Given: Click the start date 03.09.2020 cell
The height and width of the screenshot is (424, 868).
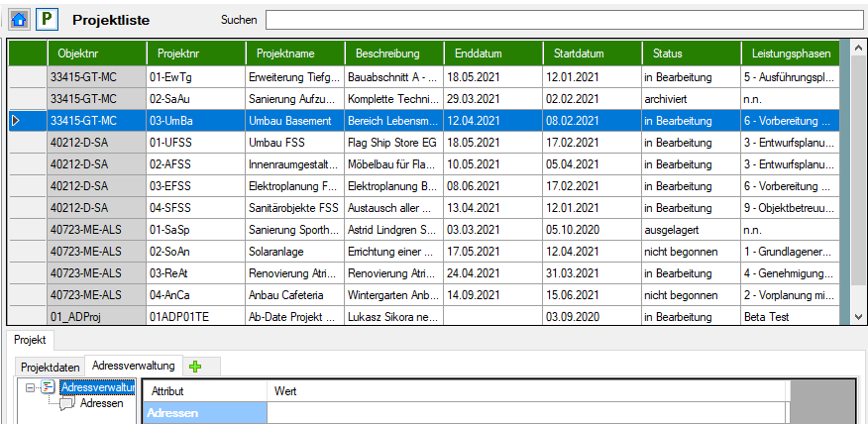Looking at the screenshot, I should (593, 317).
